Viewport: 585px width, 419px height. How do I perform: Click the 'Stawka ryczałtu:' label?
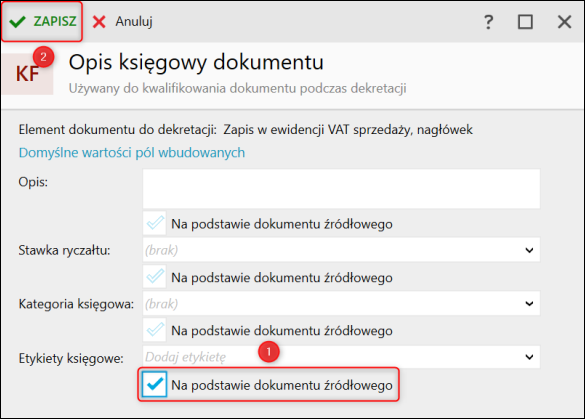click(64, 250)
